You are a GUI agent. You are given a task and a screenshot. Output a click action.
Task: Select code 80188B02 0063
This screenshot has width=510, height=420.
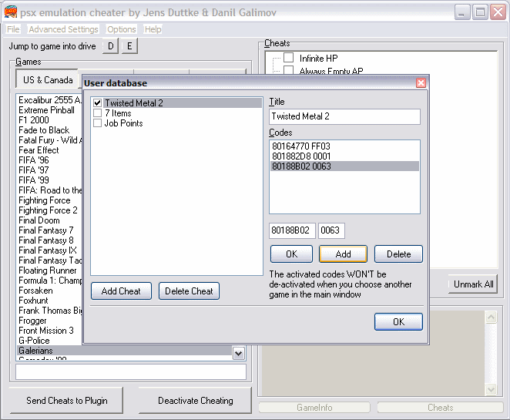pos(344,166)
